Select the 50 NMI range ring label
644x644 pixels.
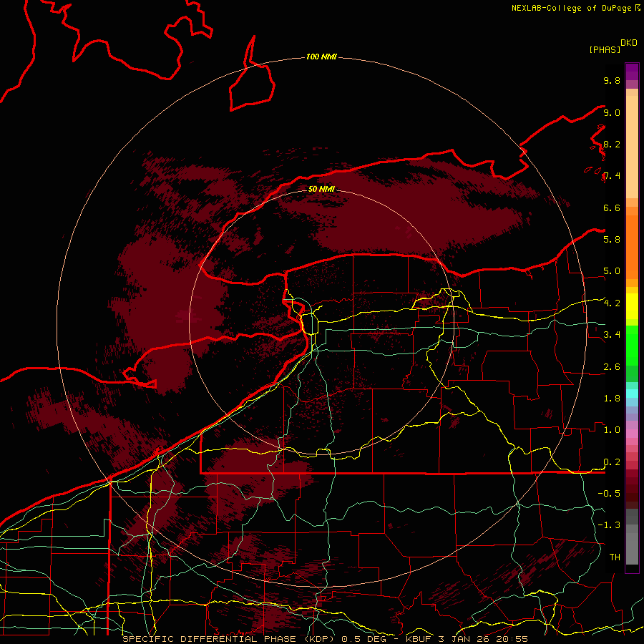[x=321, y=189]
